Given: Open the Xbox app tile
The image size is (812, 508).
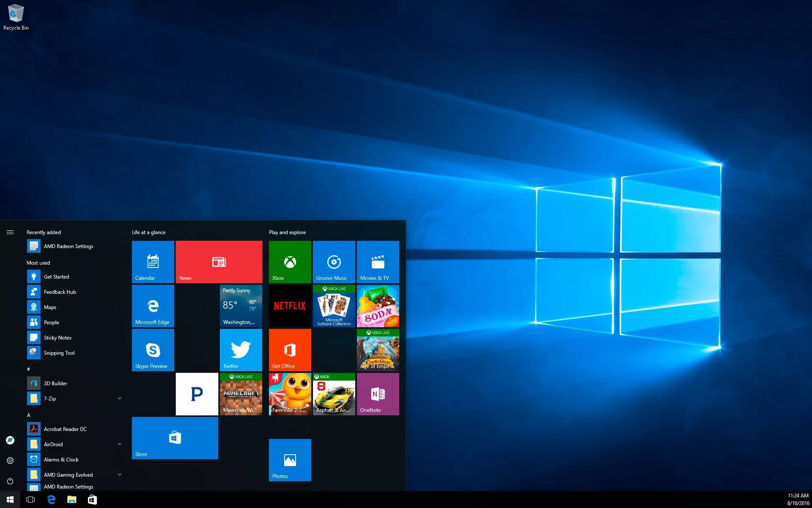Looking at the screenshot, I should [x=290, y=262].
